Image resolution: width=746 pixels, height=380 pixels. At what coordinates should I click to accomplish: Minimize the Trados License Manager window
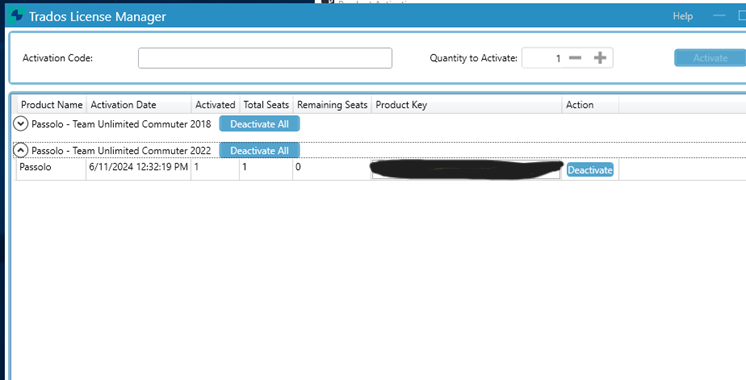[x=719, y=16]
